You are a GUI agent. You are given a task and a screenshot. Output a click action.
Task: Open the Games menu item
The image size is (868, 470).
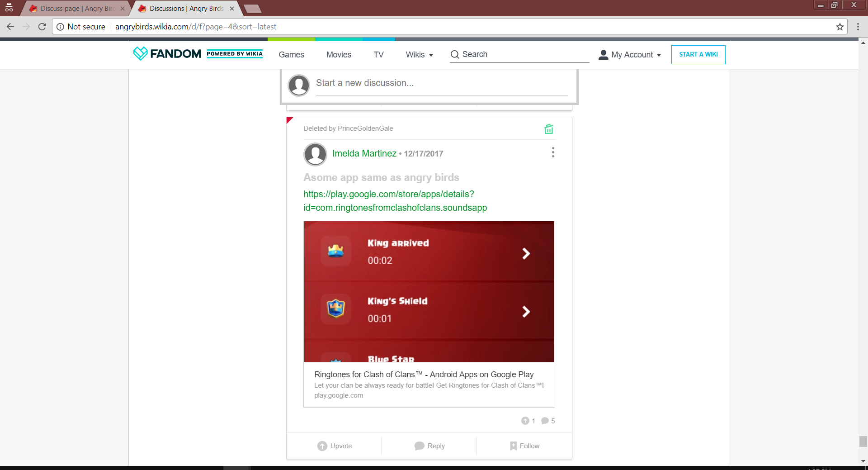[x=291, y=55]
